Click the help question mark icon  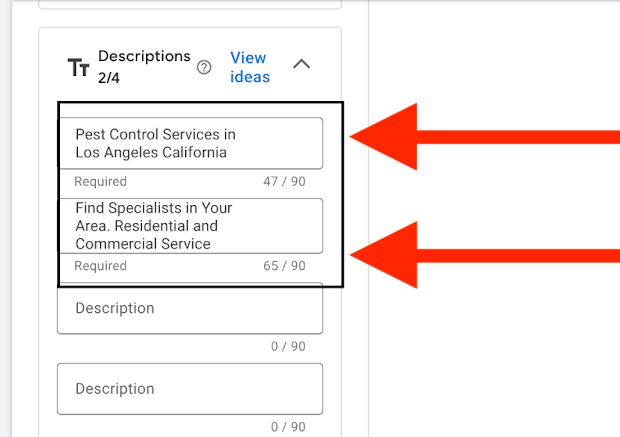point(204,67)
